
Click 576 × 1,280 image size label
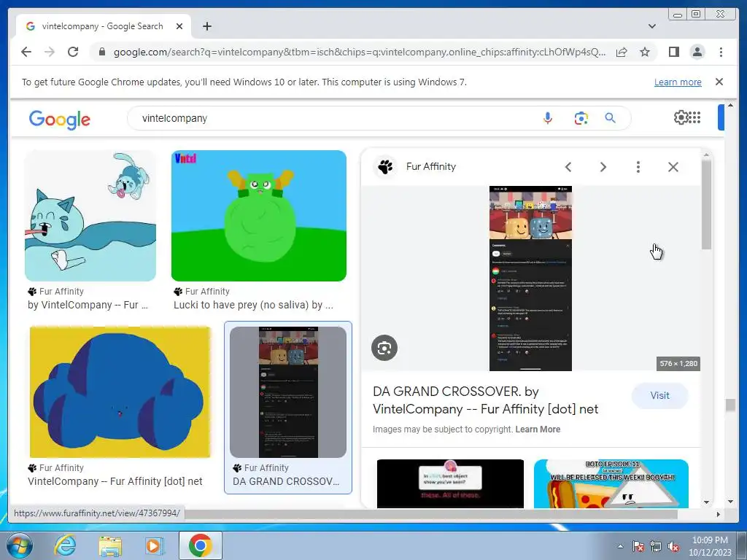pos(678,363)
